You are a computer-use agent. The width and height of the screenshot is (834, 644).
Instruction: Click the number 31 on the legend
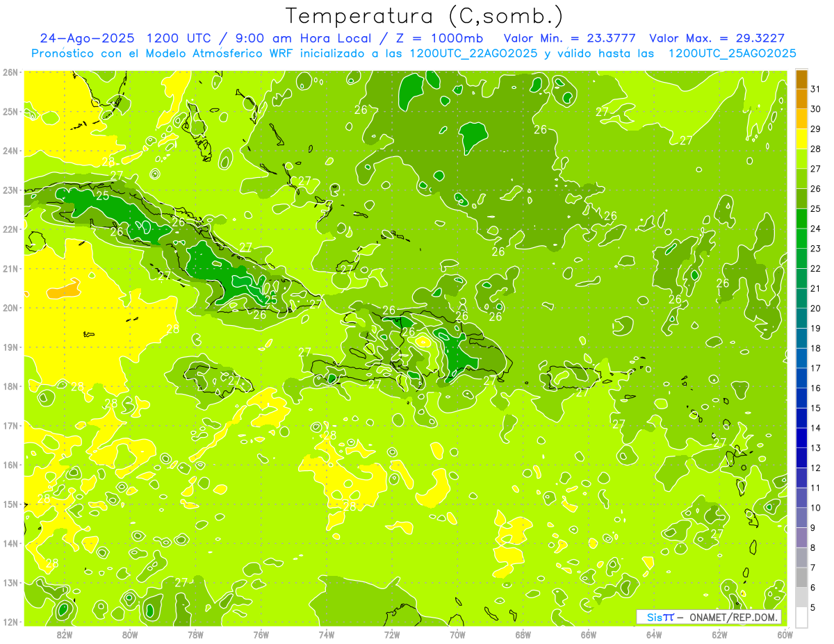tap(815, 88)
